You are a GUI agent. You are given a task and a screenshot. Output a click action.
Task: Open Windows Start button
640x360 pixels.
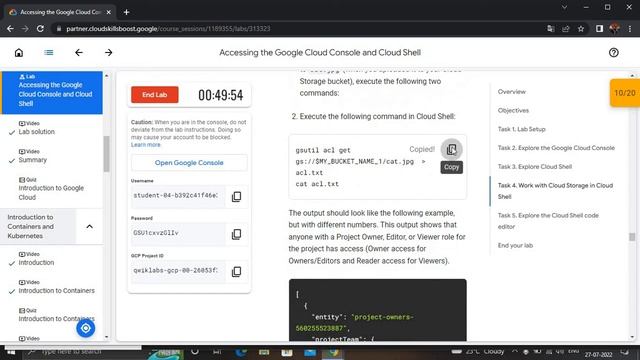tap(11, 352)
